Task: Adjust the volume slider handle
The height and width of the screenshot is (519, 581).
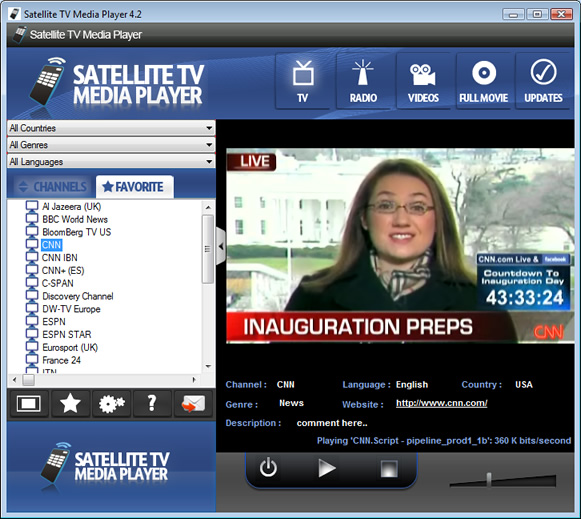Action: click(489, 480)
